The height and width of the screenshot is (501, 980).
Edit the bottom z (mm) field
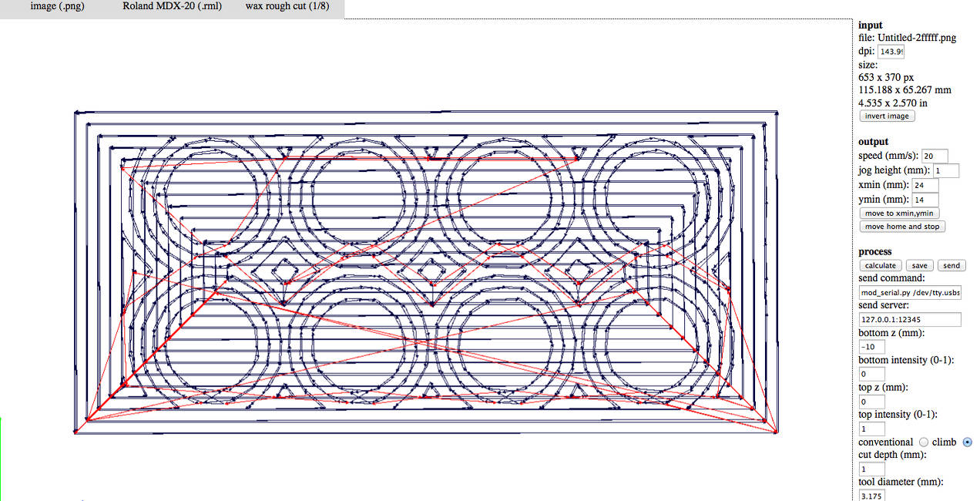point(871,347)
